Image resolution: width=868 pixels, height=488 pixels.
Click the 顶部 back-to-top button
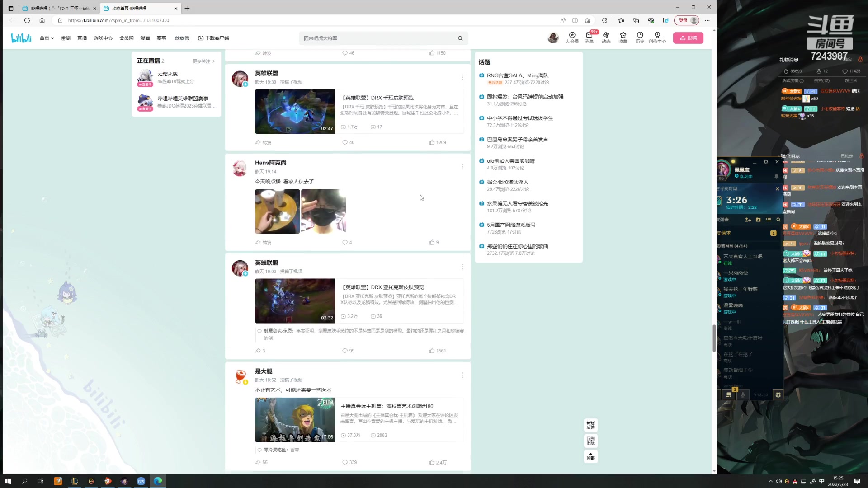(590, 456)
